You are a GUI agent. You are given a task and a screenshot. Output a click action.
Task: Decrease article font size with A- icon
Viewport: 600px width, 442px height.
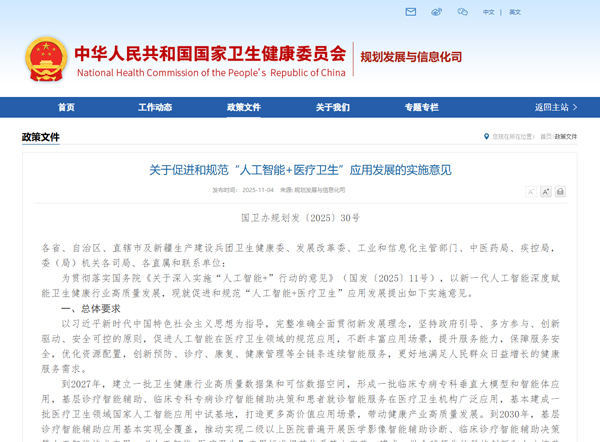pyautogui.click(x=532, y=191)
